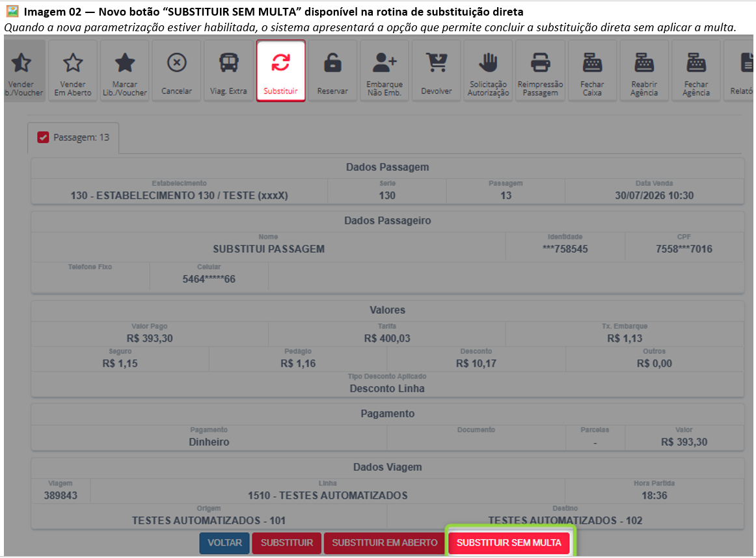This screenshot has height=558, width=756.
Task: Switch to the Passagem: 13 tab
Action: 74,138
